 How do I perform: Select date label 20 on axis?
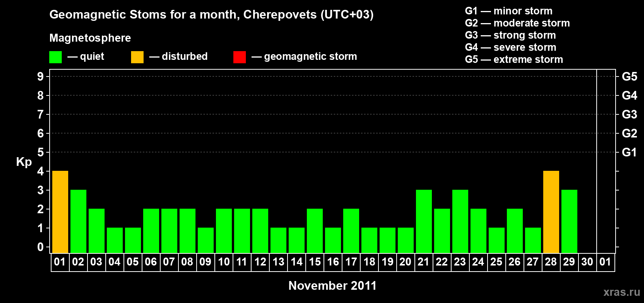[405, 262]
